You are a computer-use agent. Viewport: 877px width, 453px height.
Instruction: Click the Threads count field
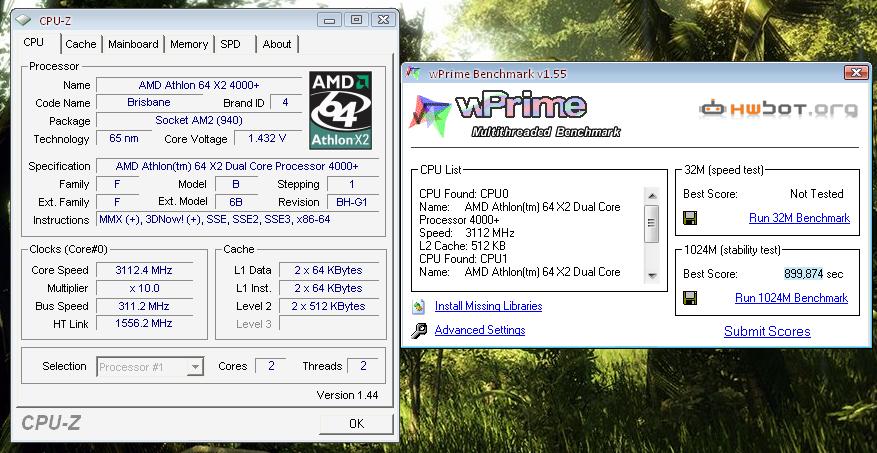[363, 366]
